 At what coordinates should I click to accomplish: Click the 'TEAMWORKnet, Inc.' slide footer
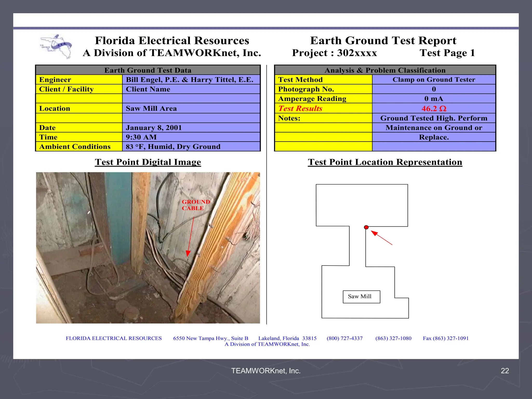(266, 371)
